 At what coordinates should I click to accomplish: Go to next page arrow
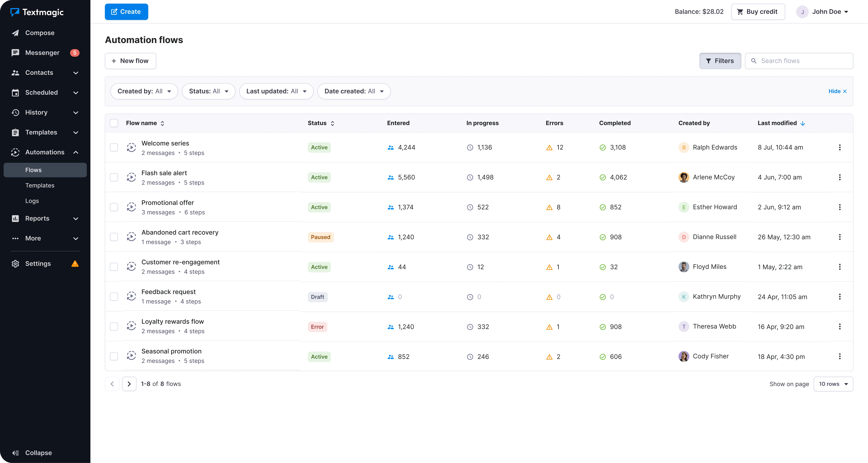point(129,384)
